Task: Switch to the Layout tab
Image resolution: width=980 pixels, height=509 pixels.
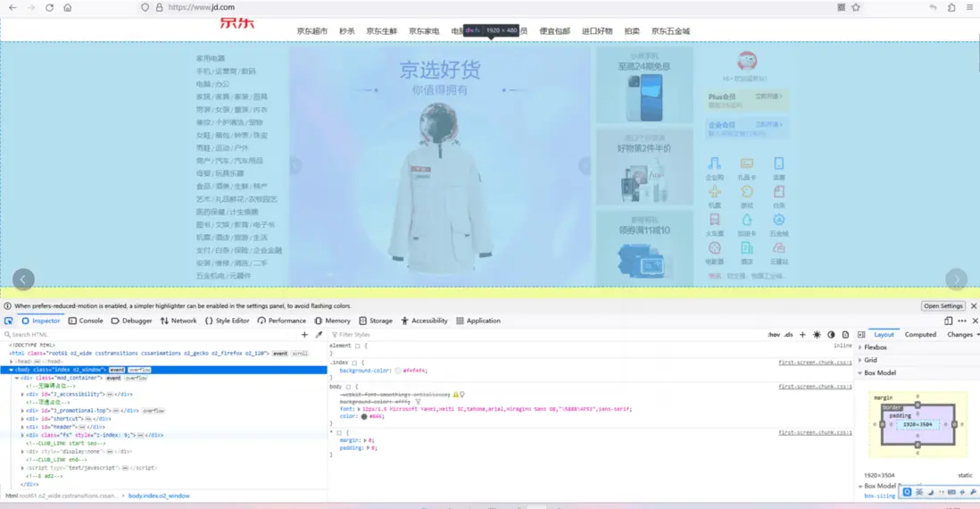Action: (x=884, y=335)
